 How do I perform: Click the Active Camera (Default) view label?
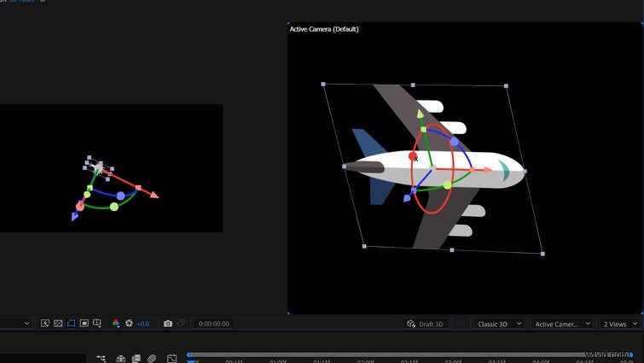tap(324, 29)
